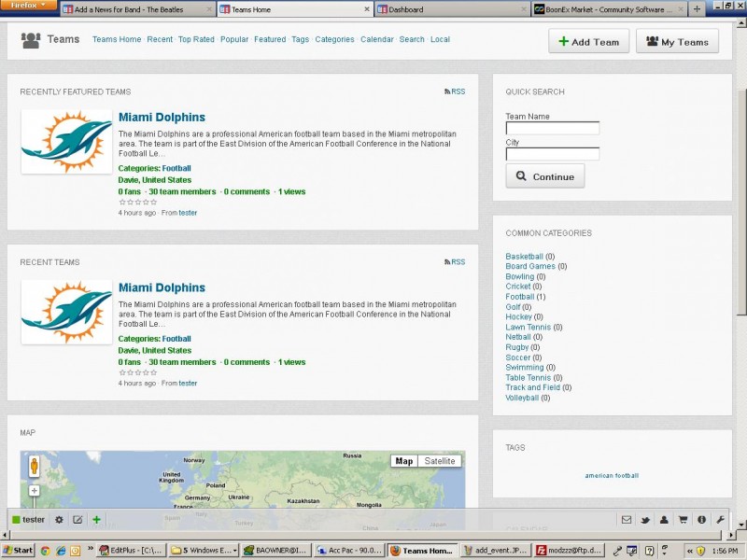Viewport: 747px width, 560px height.
Task: Click the person icon in the member toolbar
Action: coord(664,520)
